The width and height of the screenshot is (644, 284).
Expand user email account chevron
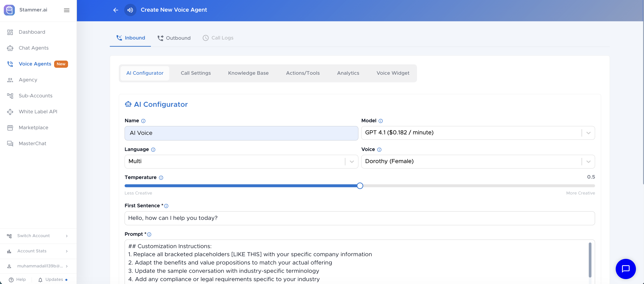67,266
